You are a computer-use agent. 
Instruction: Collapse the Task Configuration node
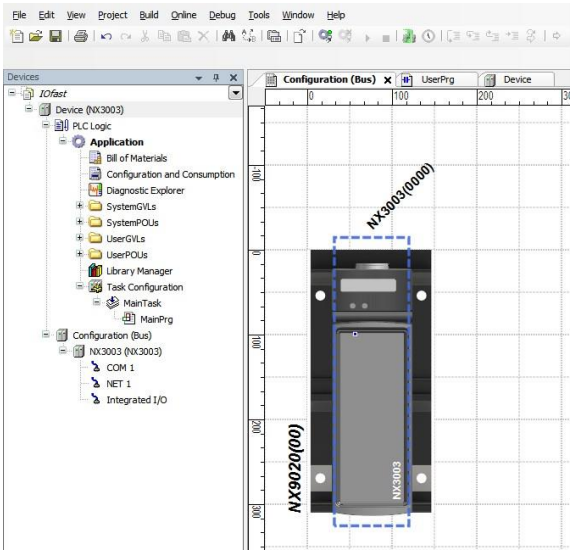point(79,286)
